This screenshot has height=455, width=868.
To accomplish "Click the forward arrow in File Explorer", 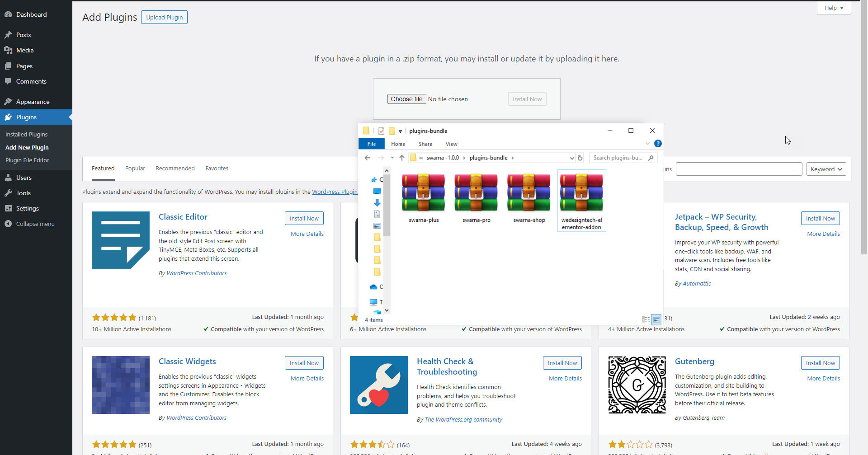I will [381, 158].
